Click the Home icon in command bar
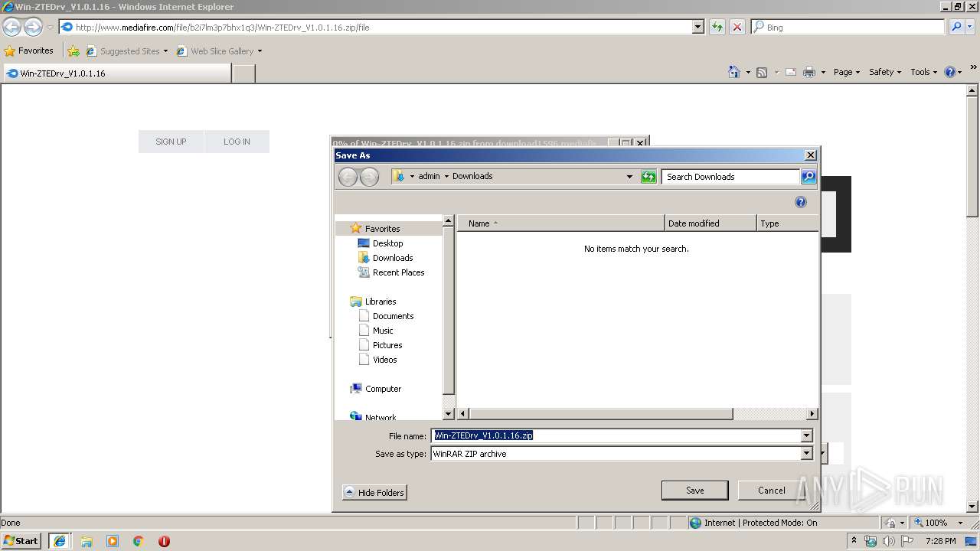 click(x=733, y=72)
